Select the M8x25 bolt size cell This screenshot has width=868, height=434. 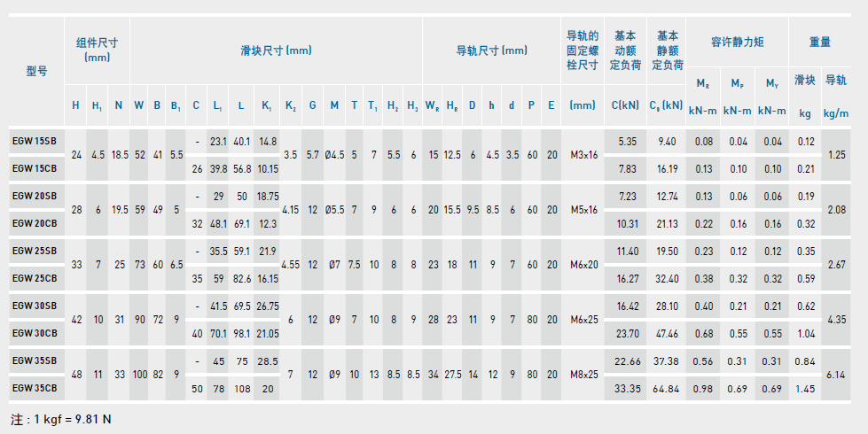583,375
